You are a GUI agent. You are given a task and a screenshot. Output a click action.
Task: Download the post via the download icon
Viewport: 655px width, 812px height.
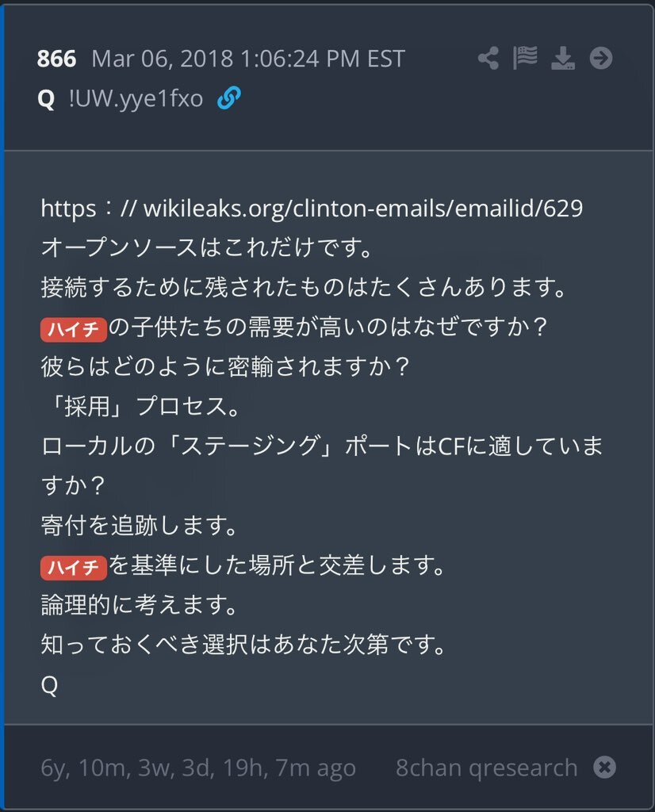[563, 56]
